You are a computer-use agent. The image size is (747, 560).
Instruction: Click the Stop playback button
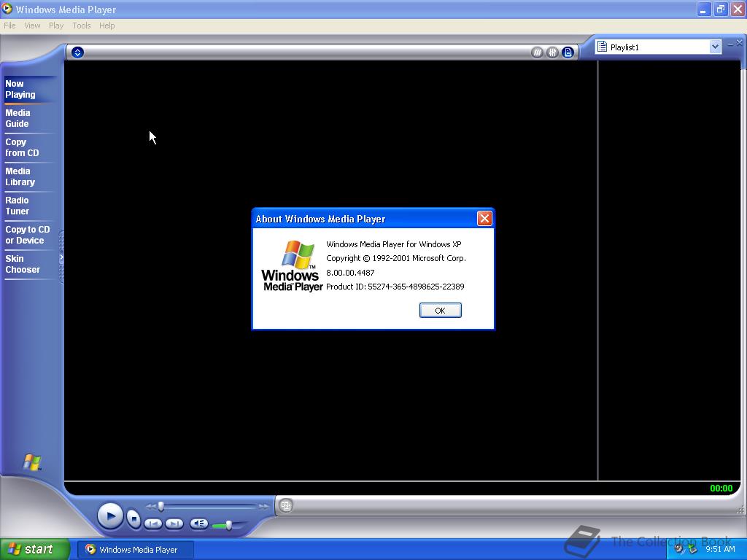[x=134, y=518]
